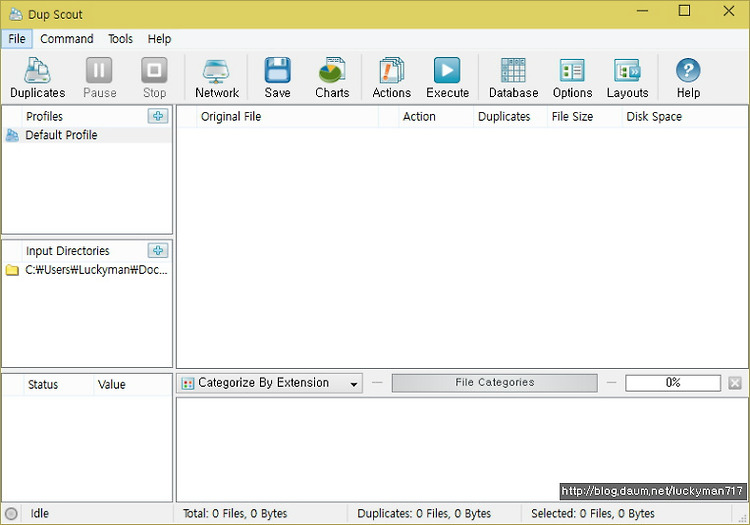Click the Dup Scout title bar icon
The width and height of the screenshot is (750, 525).
tap(16, 14)
